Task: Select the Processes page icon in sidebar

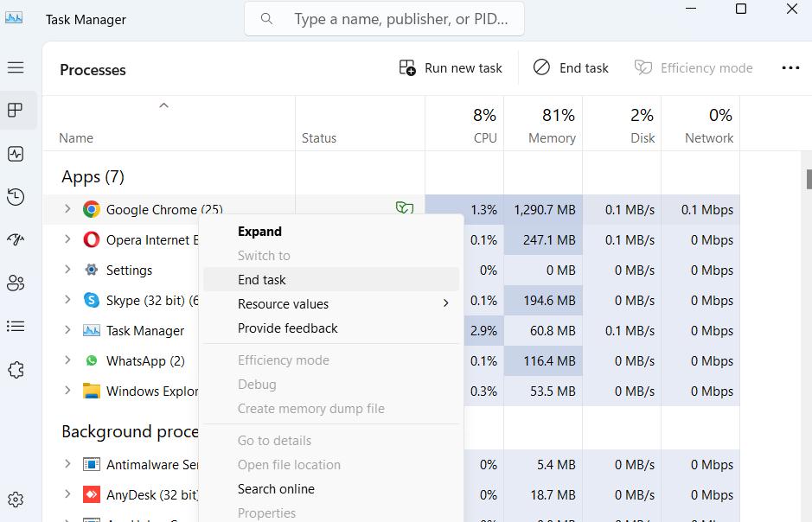Action: pyautogui.click(x=16, y=110)
